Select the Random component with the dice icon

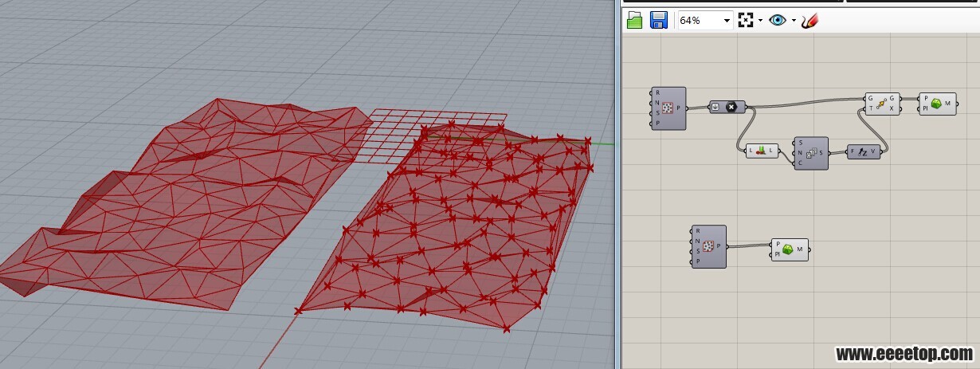point(811,152)
